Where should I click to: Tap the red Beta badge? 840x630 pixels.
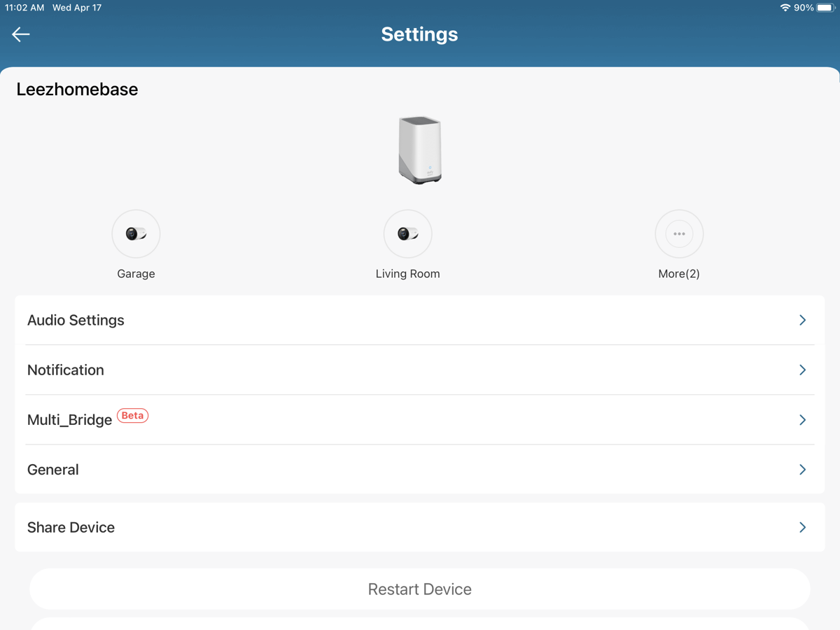pyautogui.click(x=132, y=416)
